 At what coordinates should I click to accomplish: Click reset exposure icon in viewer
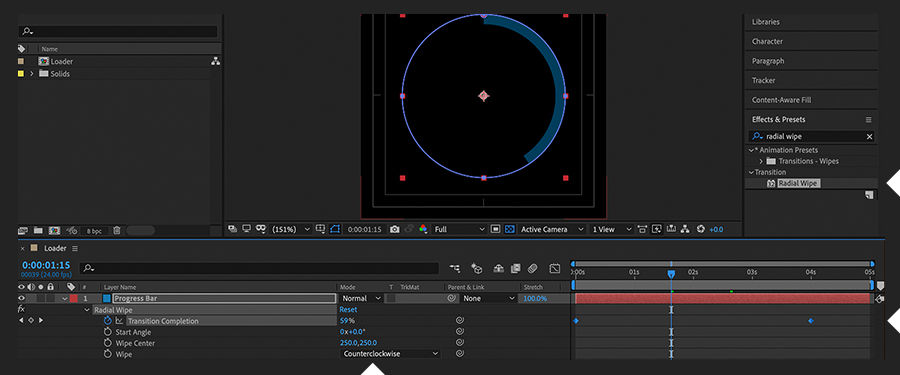pos(700,229)
